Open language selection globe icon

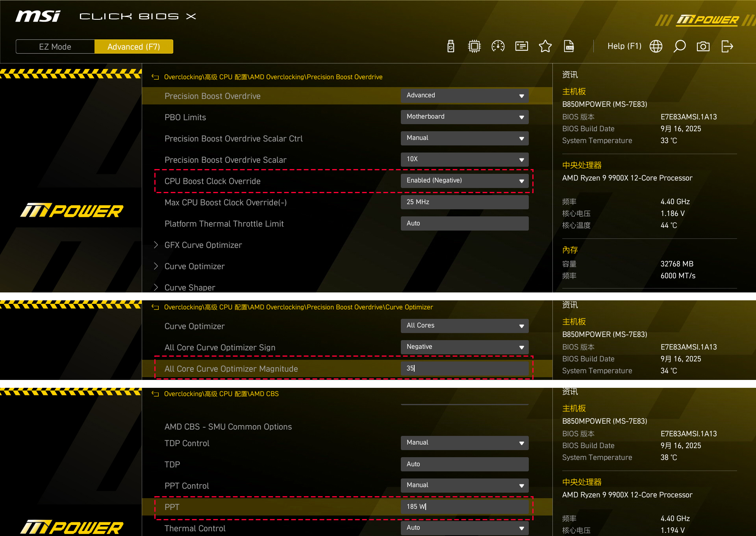[x=656, y=47]
